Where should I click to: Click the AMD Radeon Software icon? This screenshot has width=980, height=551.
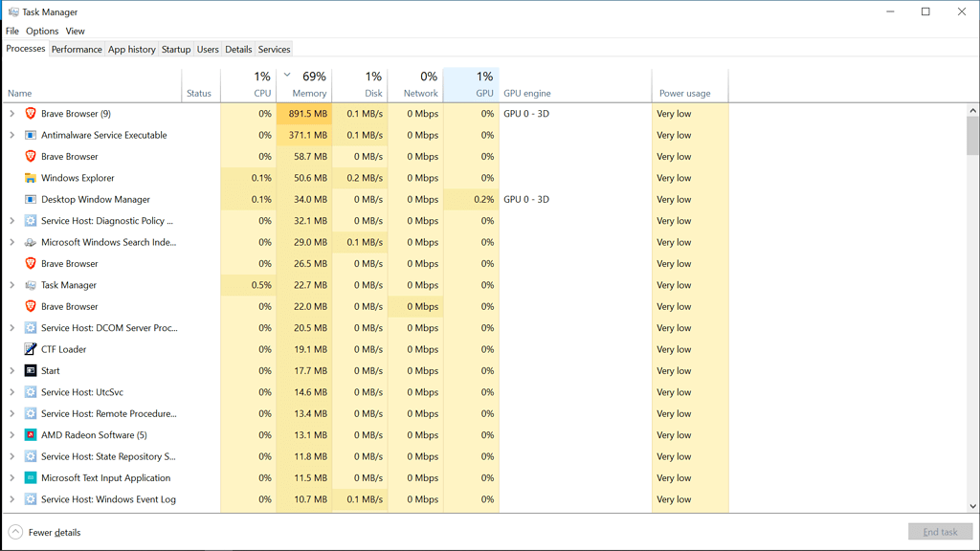click(32, 435)
